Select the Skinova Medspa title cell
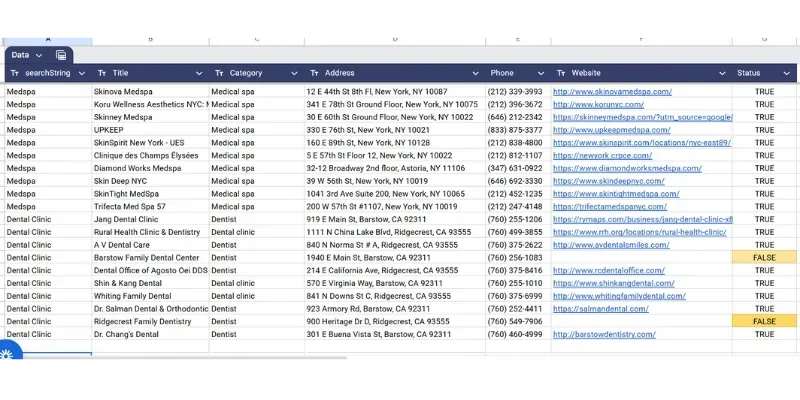Image resolution: width=800 pixels, height=400 pixels. [151, 92]
